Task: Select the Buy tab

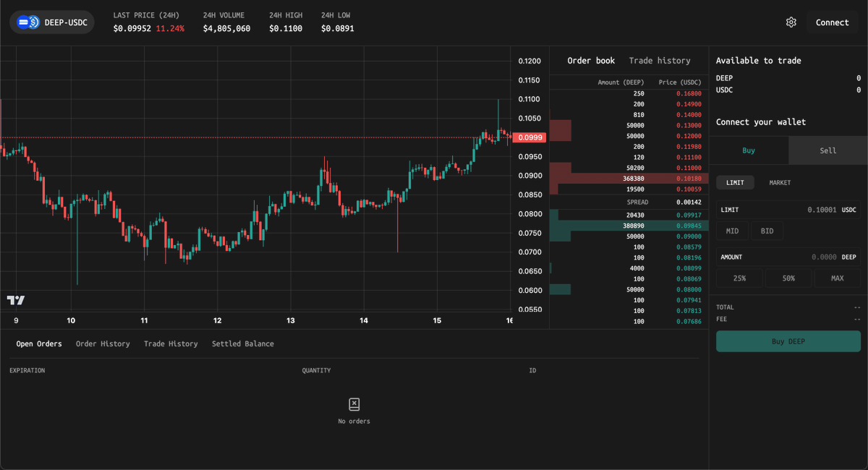Action: click(x=749, y=150)
